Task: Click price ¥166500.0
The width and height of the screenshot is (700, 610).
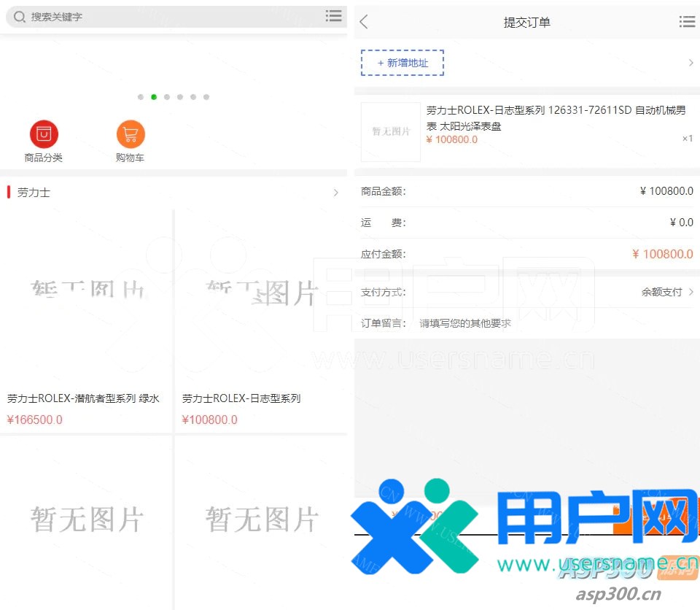Action: (35, 420)
